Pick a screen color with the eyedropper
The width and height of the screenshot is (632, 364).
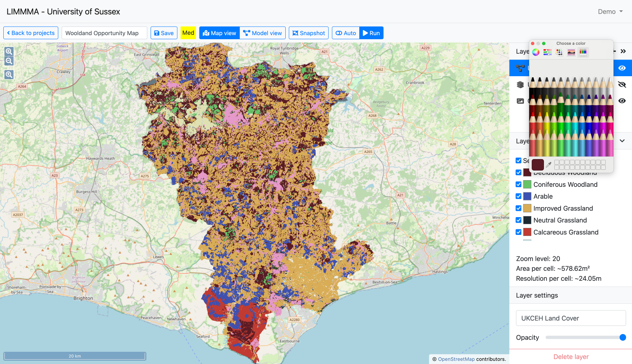[x=549, y=165]
